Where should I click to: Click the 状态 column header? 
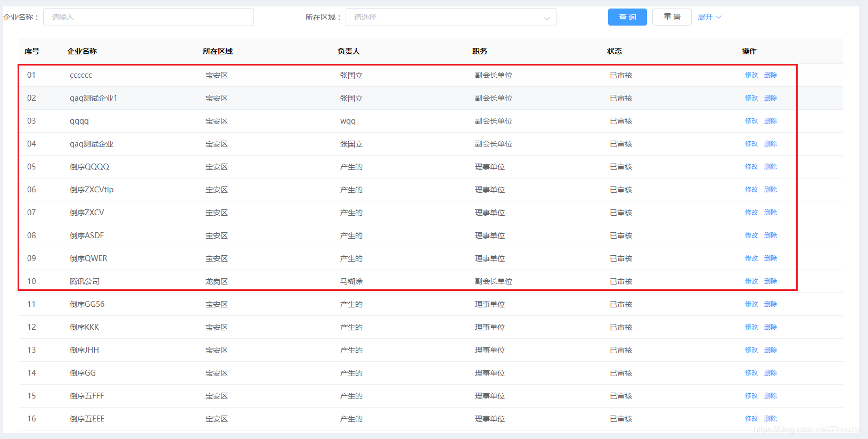pyautogui.click(x=615, y=51)
